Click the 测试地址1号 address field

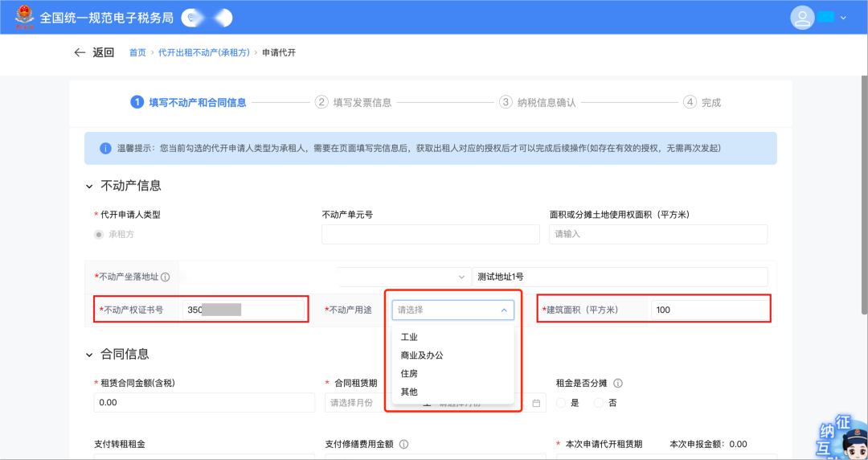(x=620, y=277)
